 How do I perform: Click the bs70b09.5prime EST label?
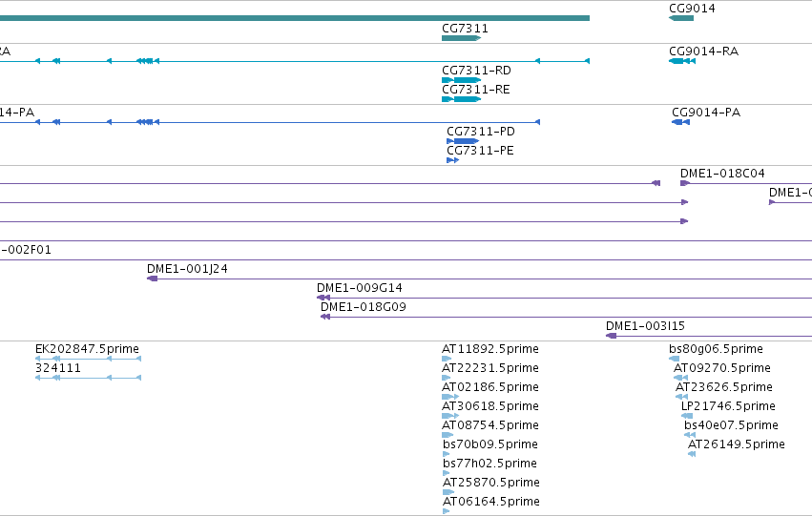pos(490,444)
